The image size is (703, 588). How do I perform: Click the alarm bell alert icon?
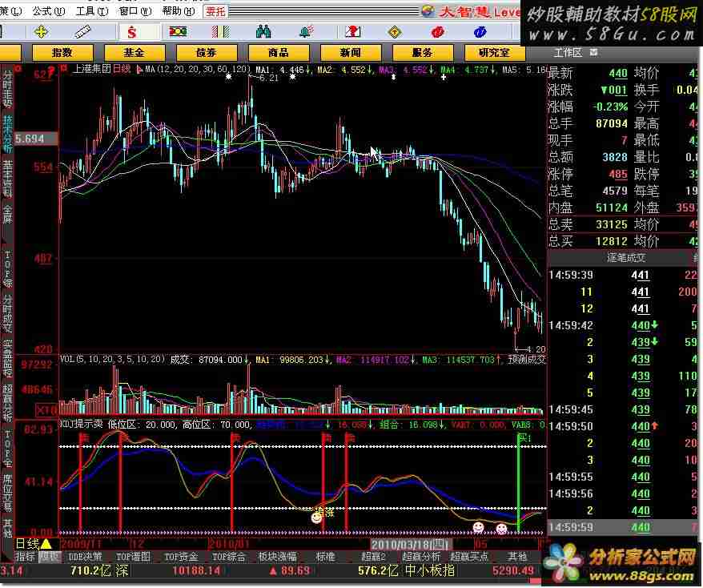tap(307, 31)
